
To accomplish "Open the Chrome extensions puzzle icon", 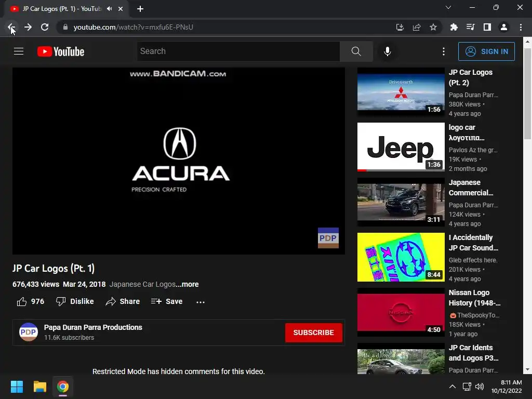I will (454, 27).
